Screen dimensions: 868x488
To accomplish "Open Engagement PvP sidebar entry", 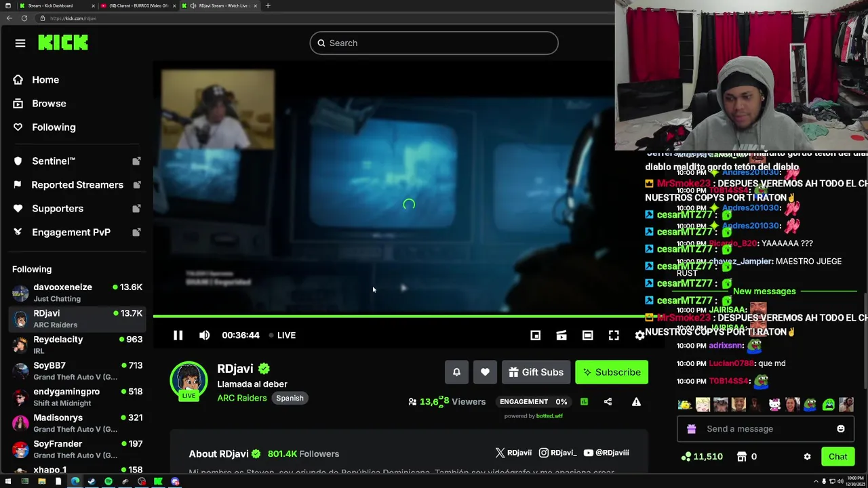I will 76,232.
